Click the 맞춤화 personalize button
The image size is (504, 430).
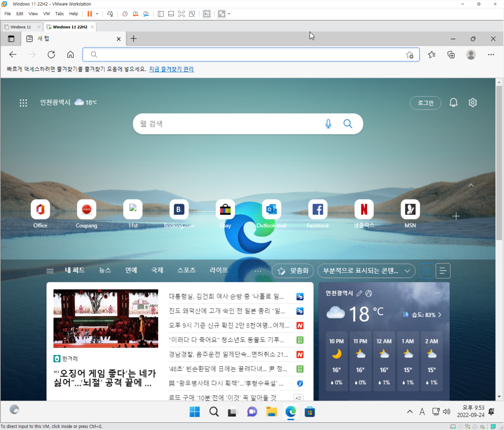point(293,271)
